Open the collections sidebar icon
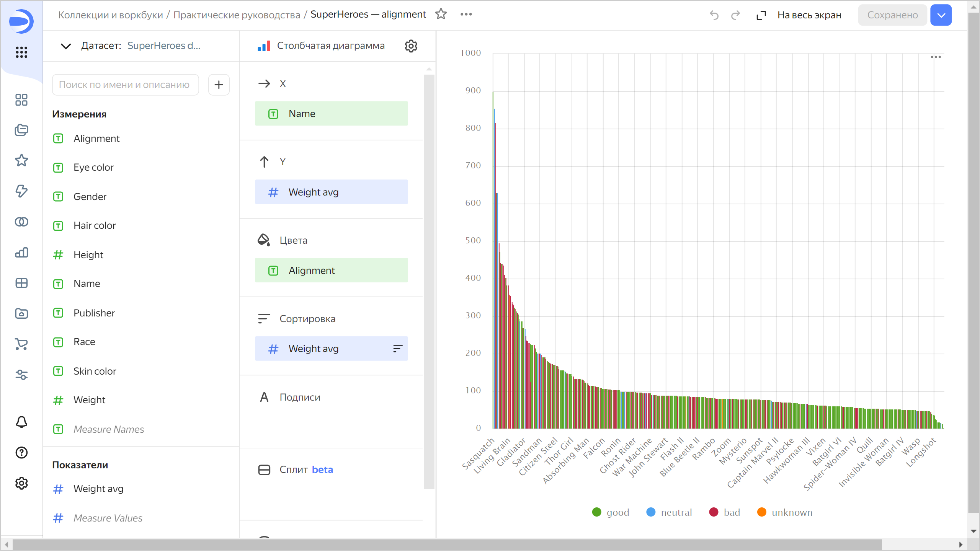Image resolution: width=980 pixels, height=551 pixels. (x=21, y=130)
